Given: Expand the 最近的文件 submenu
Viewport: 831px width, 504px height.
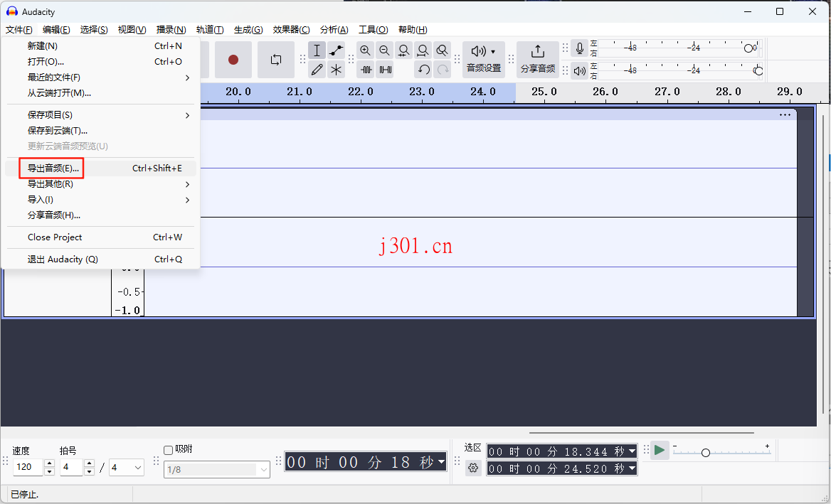Looking at the screenshot, I should 101,77.
